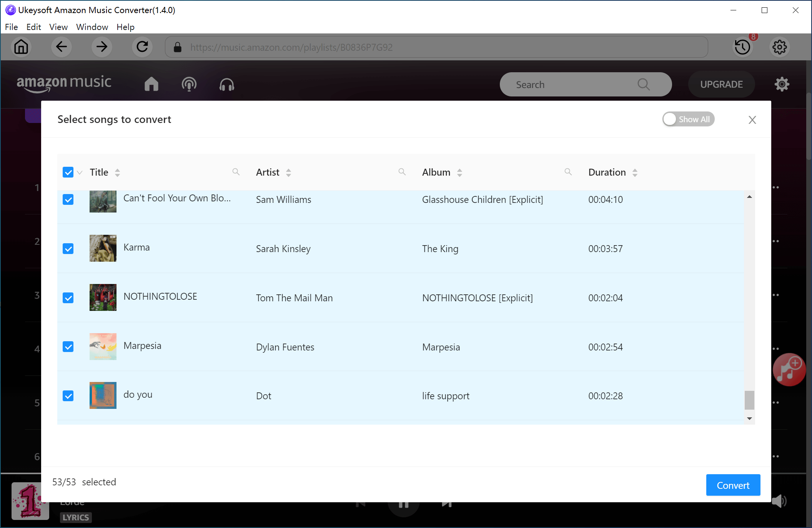812x528 pixels.
Task: Open the converter settings gear
Action: 780,47
